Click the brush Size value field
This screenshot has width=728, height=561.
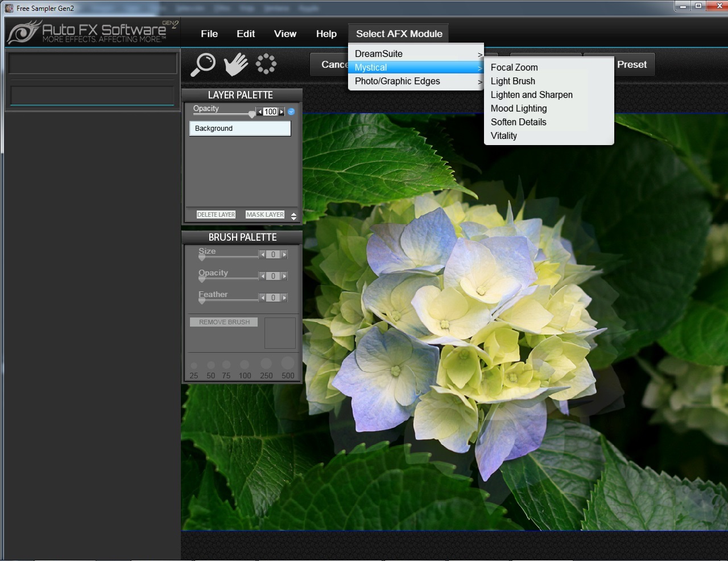point(274,255)
